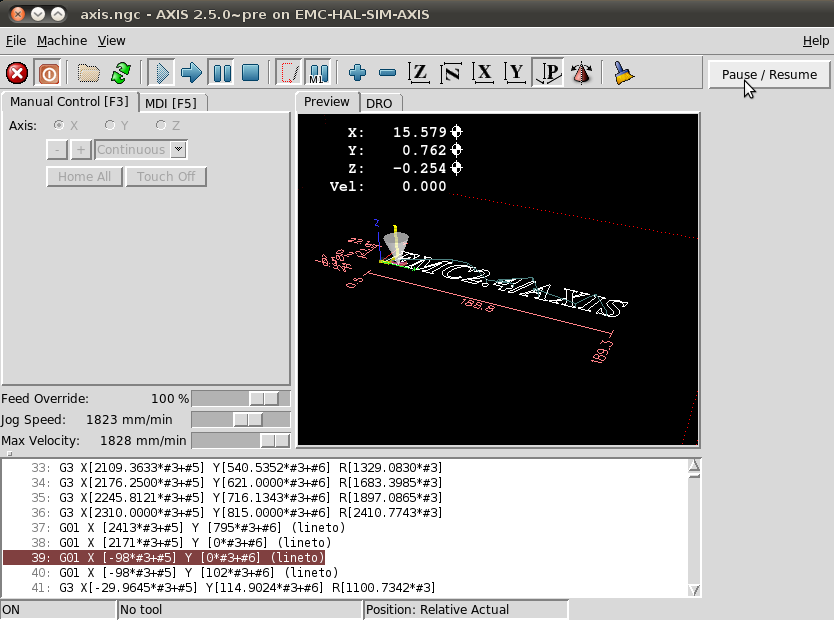Zoom out with the minus icon
The image size is (834, 620).
pos(388,73)
